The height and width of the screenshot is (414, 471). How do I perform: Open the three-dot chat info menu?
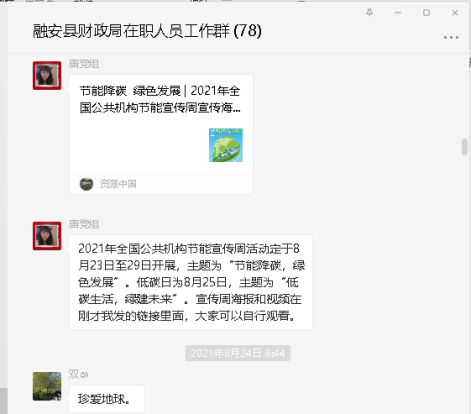tap(451, 37)
